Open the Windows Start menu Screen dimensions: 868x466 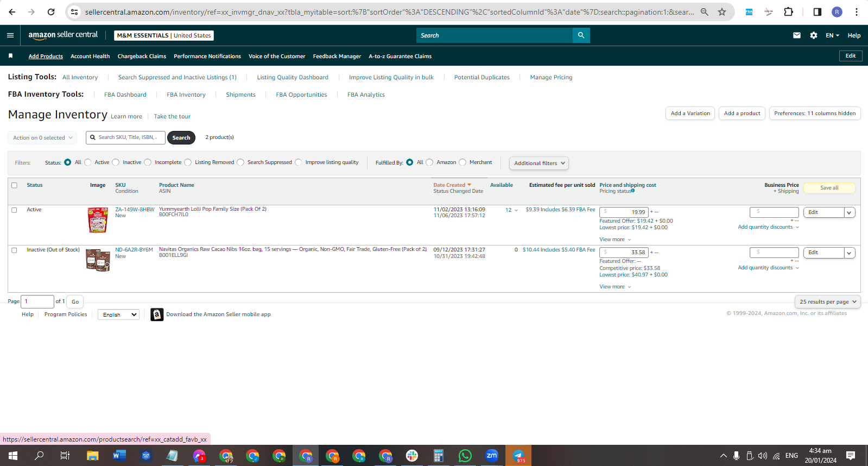point(13,456)
